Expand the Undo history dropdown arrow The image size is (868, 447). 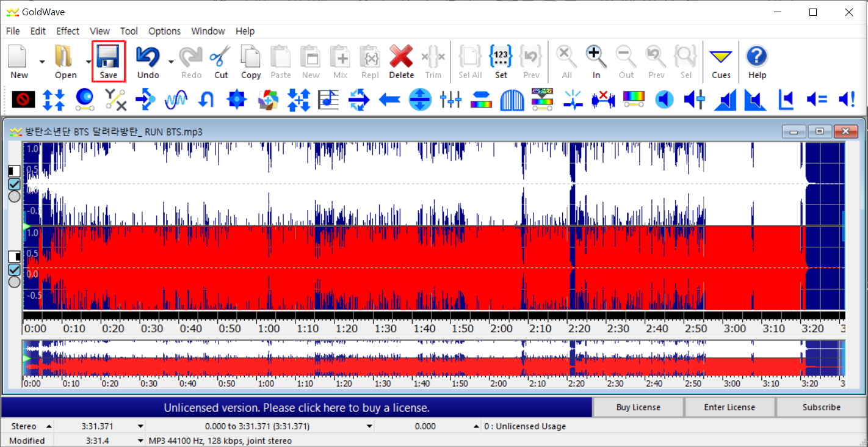tap(171, 62)
